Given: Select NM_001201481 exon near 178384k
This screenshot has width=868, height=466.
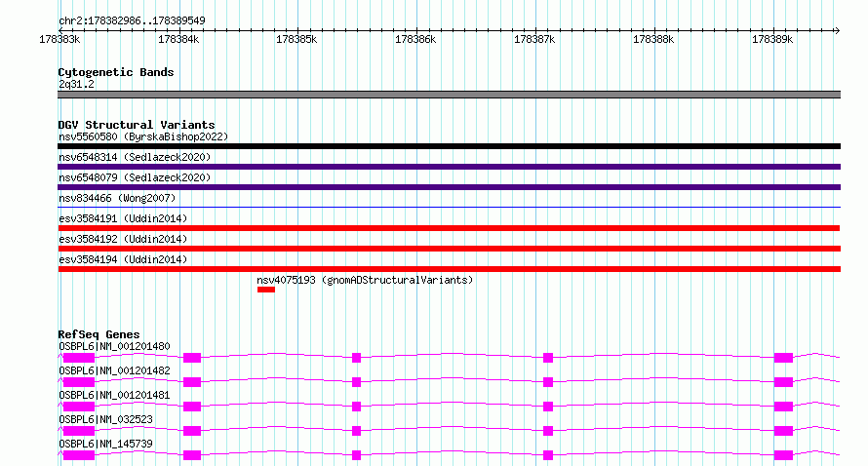Looking at the screenshot, I should (192, 407).
